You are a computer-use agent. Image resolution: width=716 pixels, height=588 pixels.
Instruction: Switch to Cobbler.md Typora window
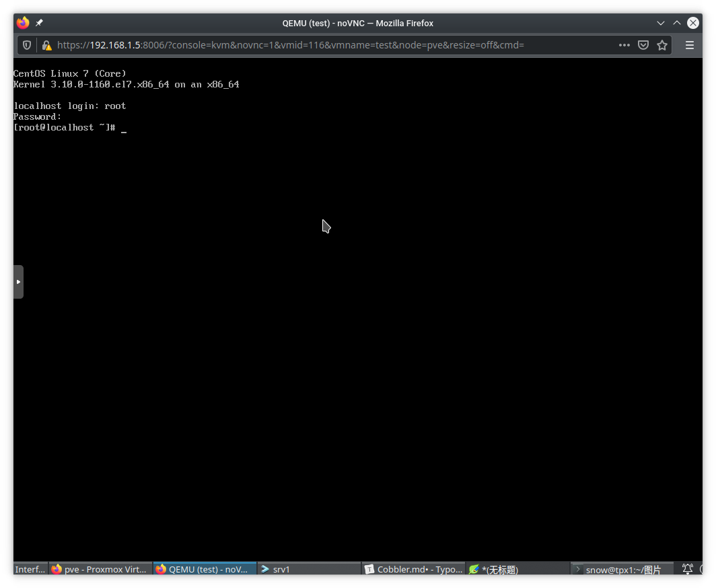coord(413,569)
